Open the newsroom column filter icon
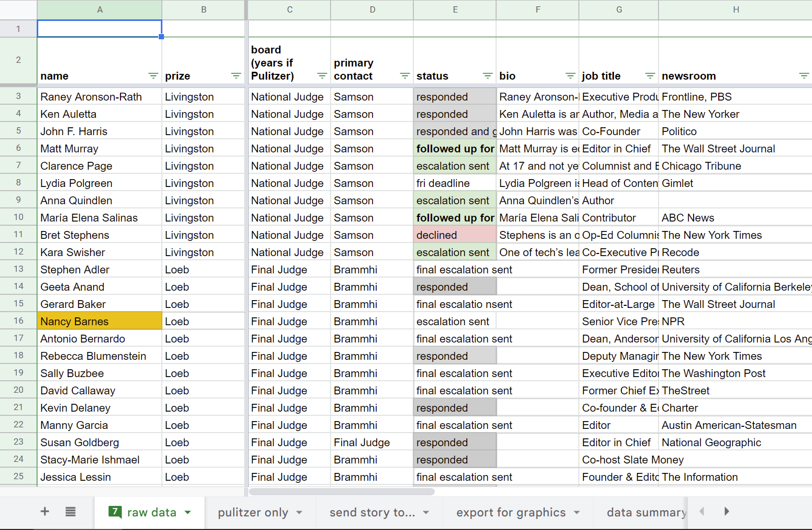Screen dimensions: 812x530 [x=804, y=76]
